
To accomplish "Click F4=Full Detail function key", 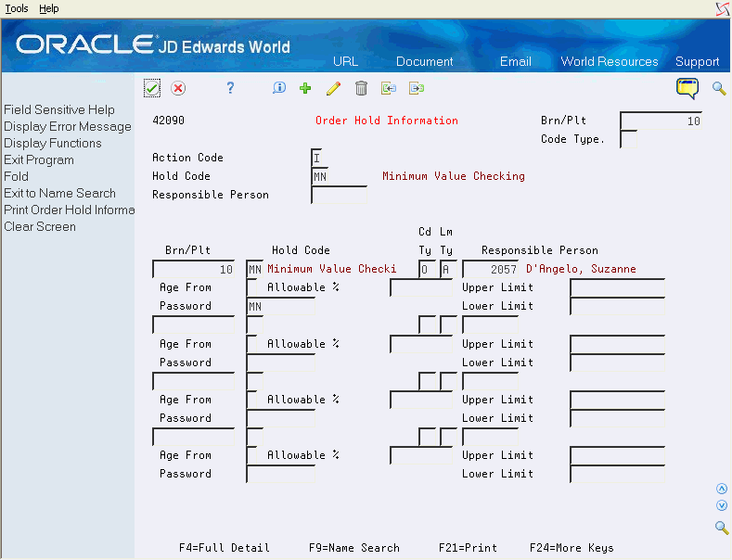I will (225, 547).
